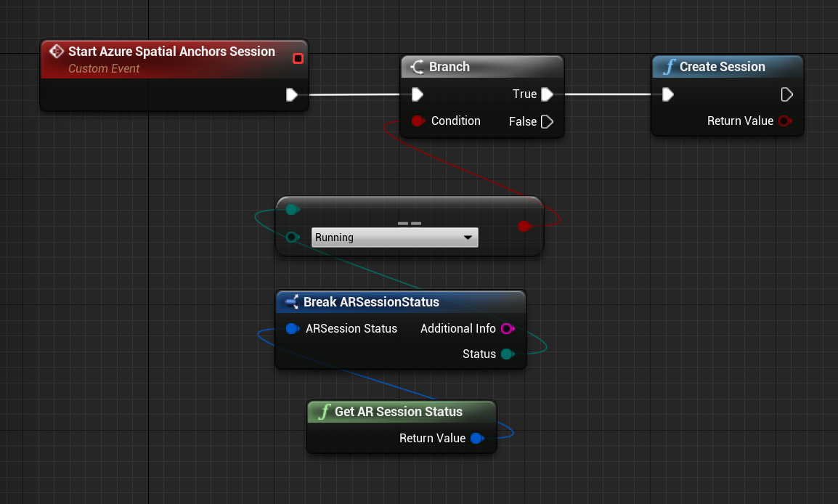Click the Branch True output pin
Image resolution: width=838 pixels, height=504 pixels.
point(547,94)
